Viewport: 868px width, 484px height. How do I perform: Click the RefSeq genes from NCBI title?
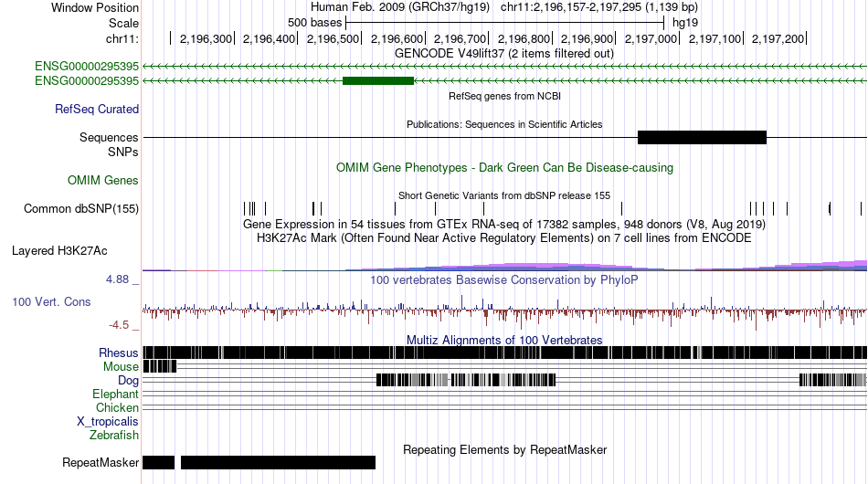click(x=504, y=96)
